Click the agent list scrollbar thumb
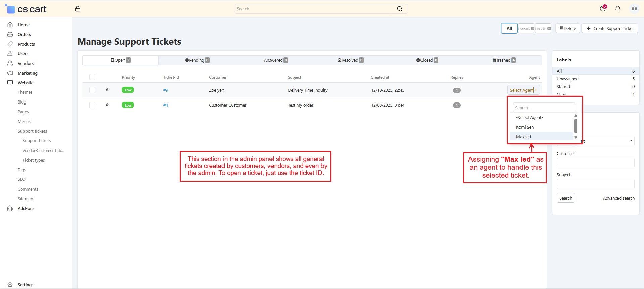Screen dimensions: 644x289 click(576, 126)
